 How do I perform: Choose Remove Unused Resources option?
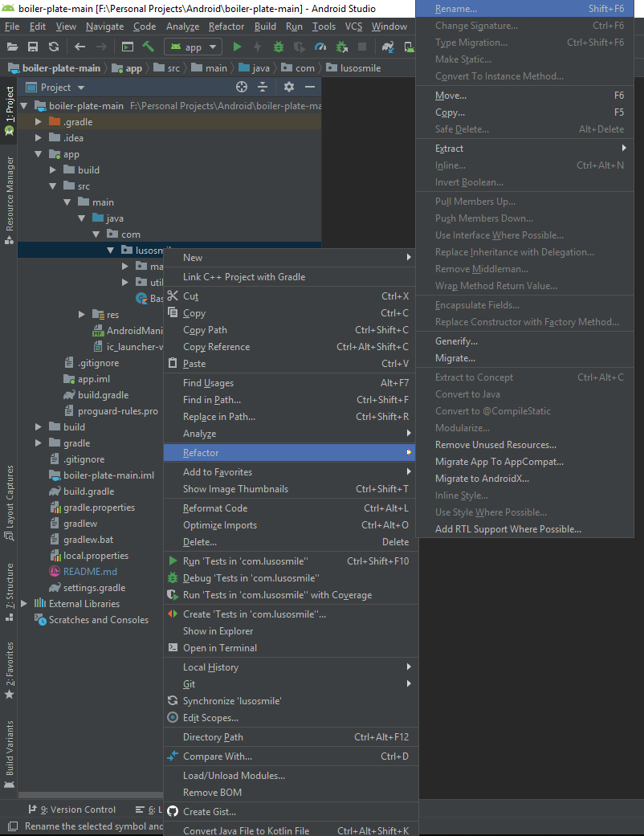(524, 445)
